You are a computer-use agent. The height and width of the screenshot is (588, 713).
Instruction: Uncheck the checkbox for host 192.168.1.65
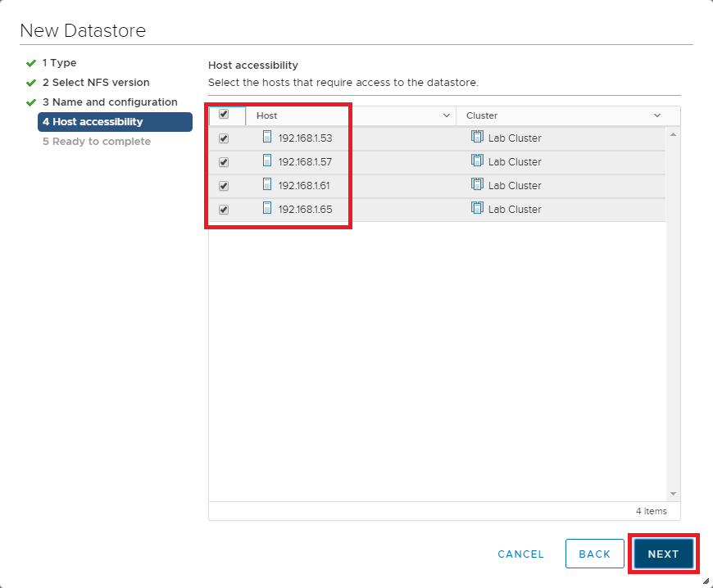224,210
